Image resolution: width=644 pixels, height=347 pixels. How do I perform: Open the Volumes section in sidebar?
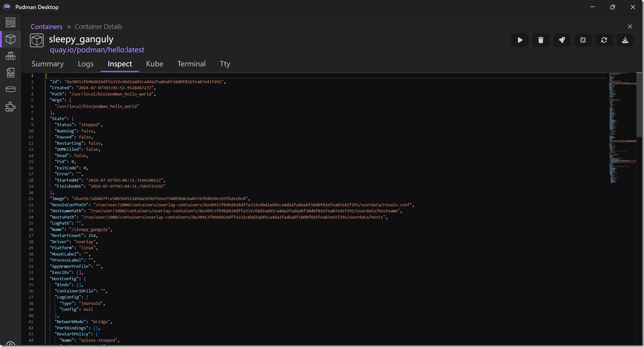click(11, 90)
